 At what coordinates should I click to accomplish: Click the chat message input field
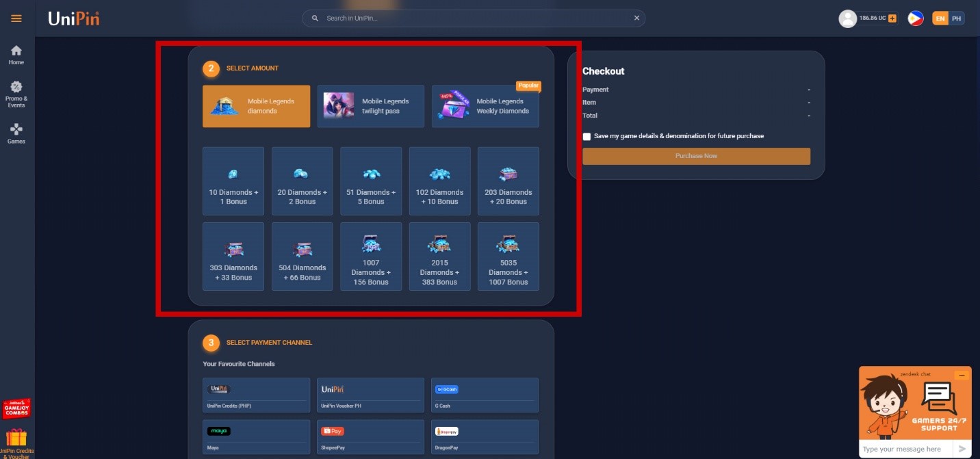pyautogui.click(x=905, y=449)
